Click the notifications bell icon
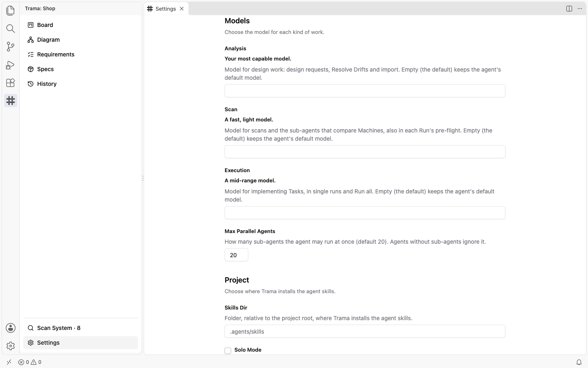The height and width of the screenshot is (368, 588). (579, 362)
